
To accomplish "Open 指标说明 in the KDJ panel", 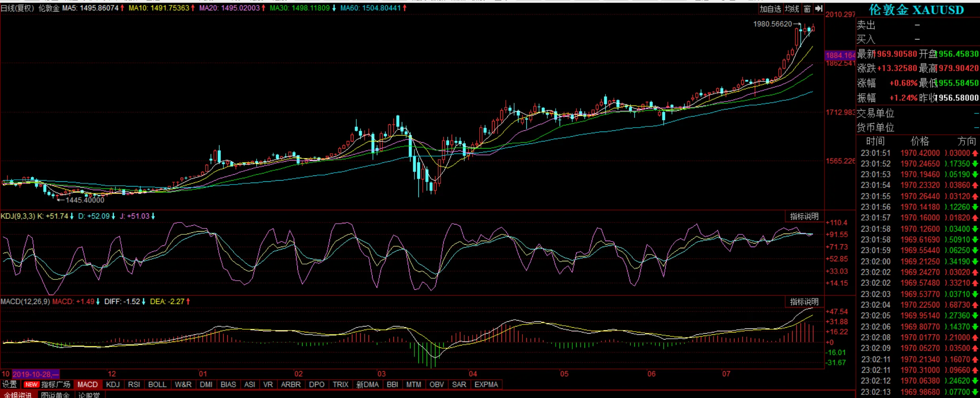I will (804, 216).
